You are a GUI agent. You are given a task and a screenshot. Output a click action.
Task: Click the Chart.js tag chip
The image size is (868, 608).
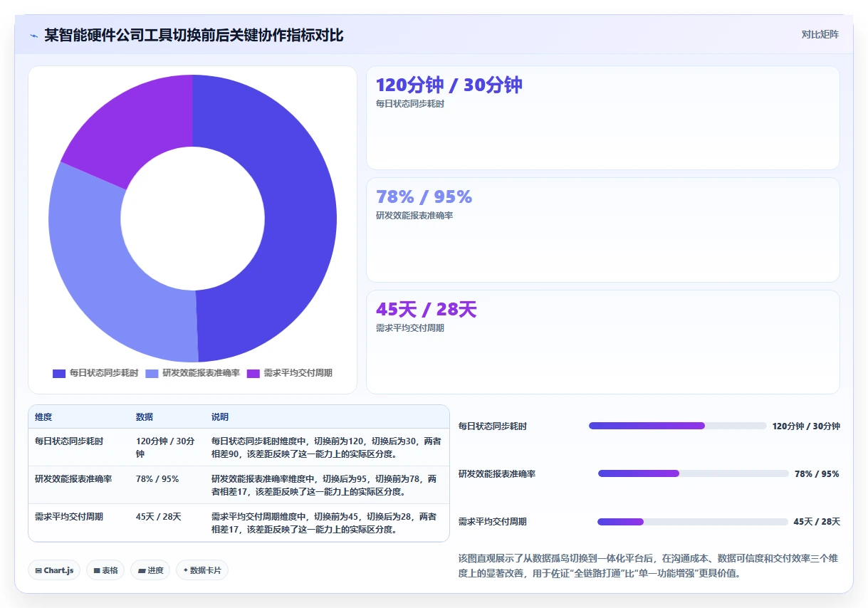coord(54,570)
